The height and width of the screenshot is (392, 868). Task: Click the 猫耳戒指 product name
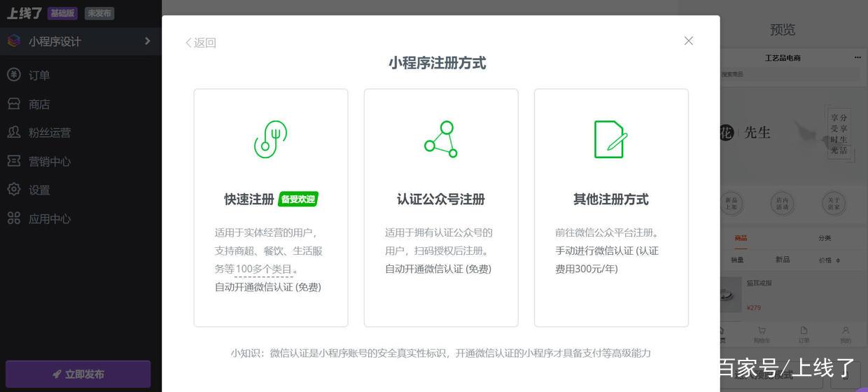[759, 283]
